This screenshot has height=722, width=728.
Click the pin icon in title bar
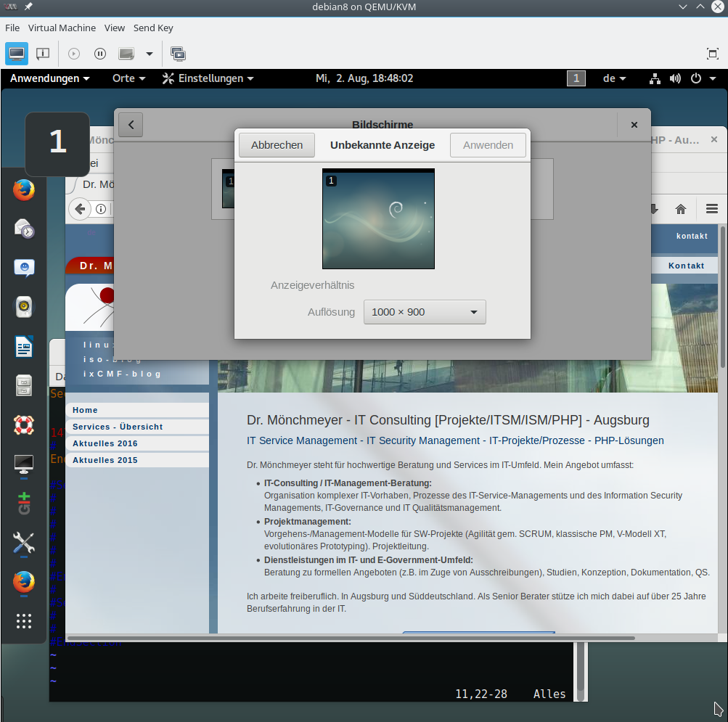28,7
